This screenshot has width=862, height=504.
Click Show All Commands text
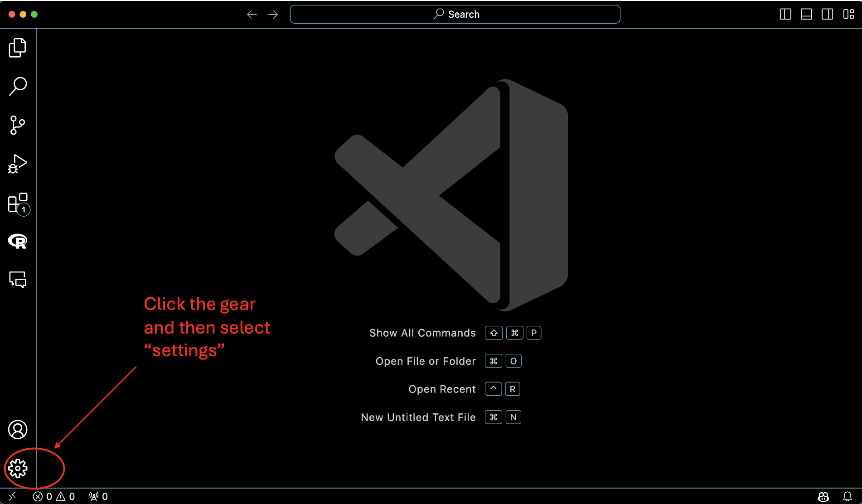pyautogui.click(x=422, y=333)
